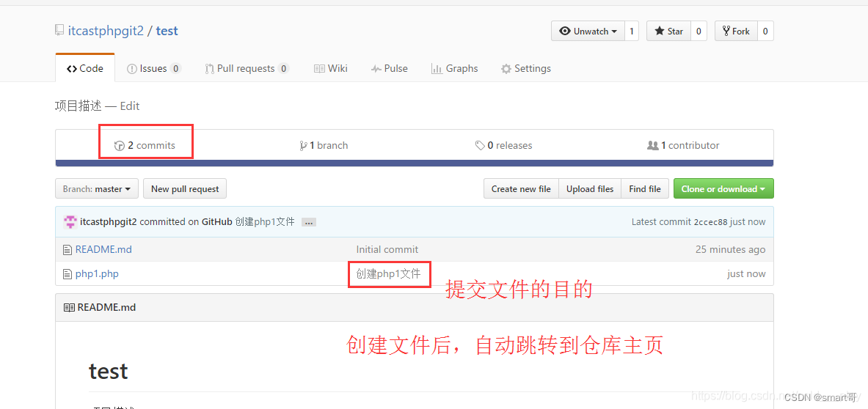Open the Wiki tab

[x=330, y=69]
